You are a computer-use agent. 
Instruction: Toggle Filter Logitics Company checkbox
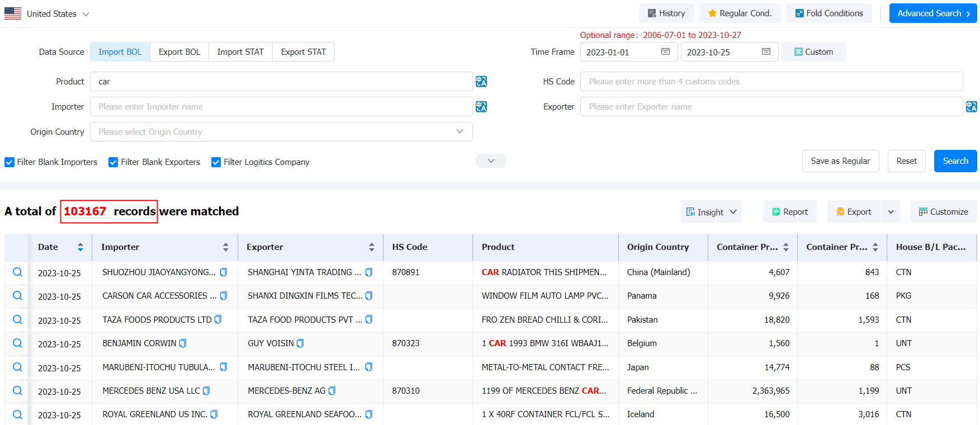216,162
